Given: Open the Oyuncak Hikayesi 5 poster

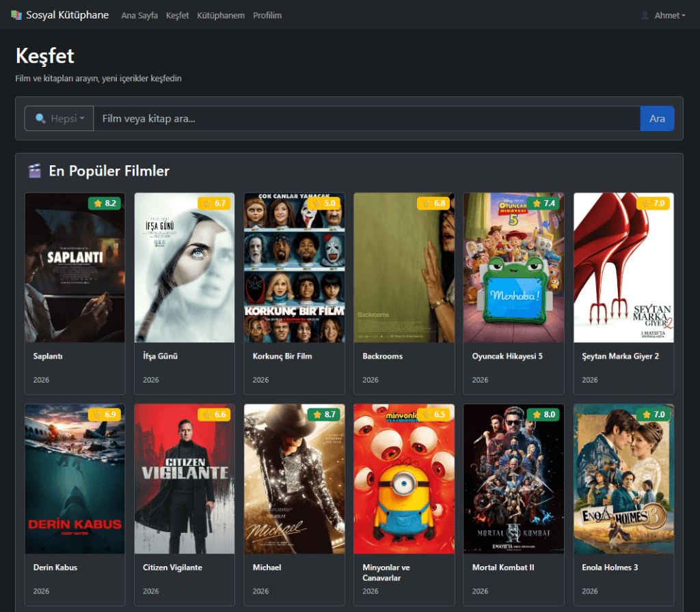Looking at the screenshot, I should (514, 268).
